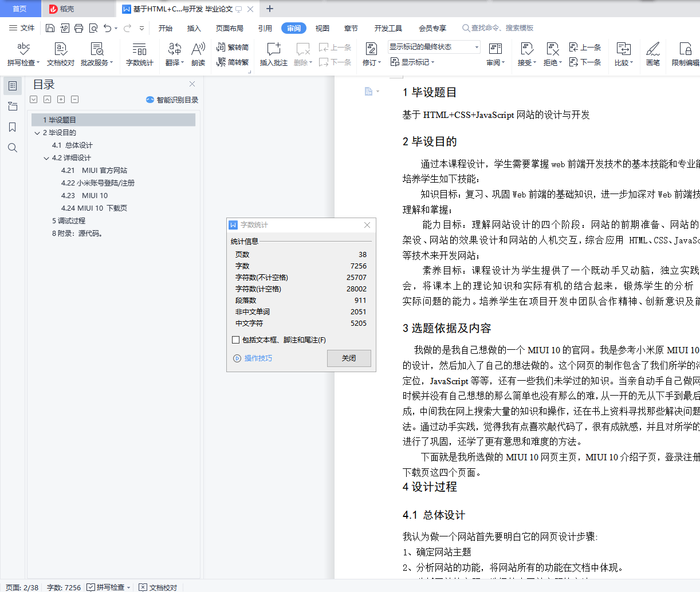
Task: Switch to the 页面布局 tab
Action: tap(230, 28)
